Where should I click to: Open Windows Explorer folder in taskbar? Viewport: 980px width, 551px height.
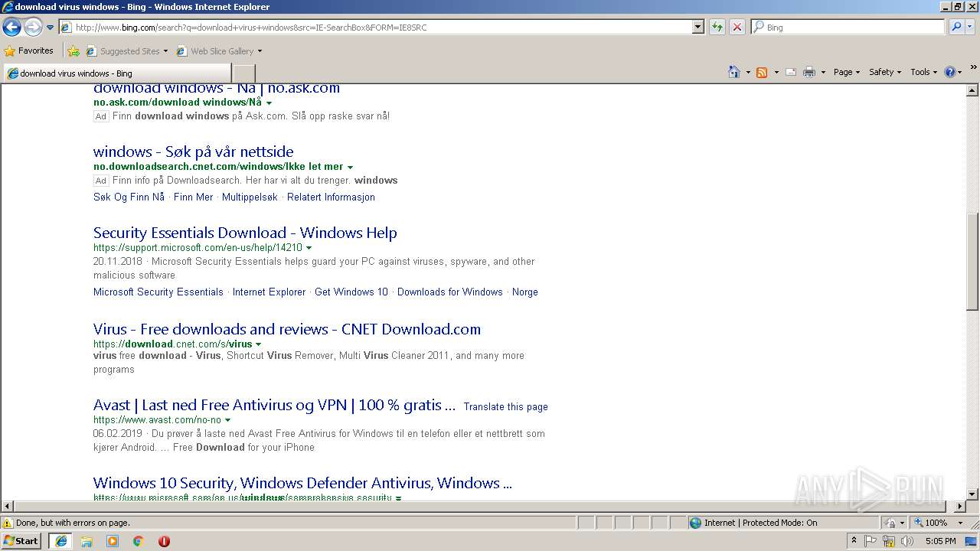87,541
